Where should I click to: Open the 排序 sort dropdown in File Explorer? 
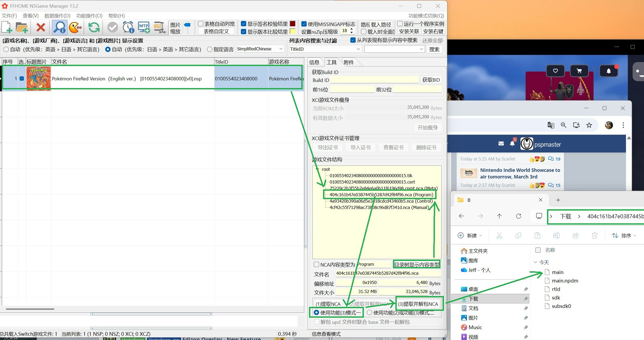tap(624, 236)
